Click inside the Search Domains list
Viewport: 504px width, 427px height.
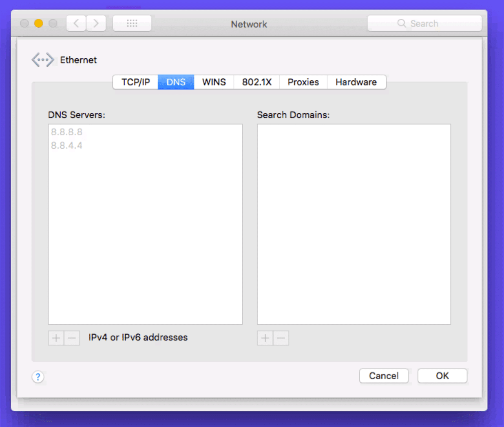click(353, 224)
